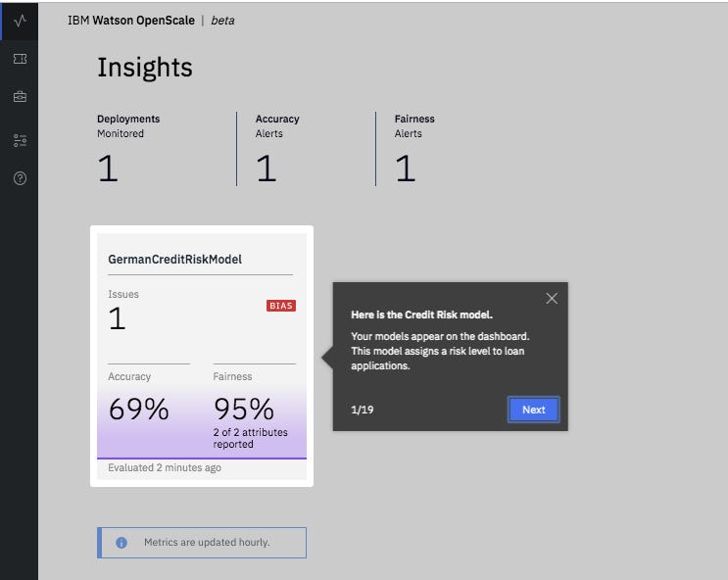
Task: Click the 1/19 tour step indicator
Action: pyautogui.click(x=361, y=410)
